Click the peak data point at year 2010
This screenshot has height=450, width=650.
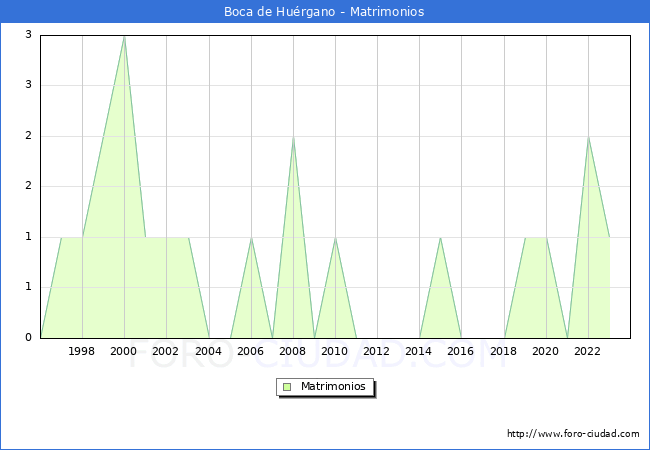coord(335,238)
